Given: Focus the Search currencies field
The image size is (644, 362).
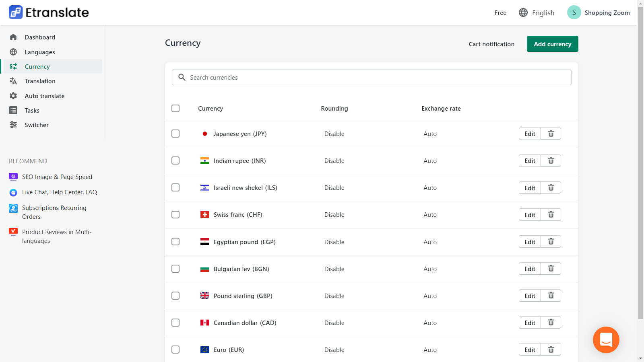Looking at the screenshot, I should coord(372,77).
